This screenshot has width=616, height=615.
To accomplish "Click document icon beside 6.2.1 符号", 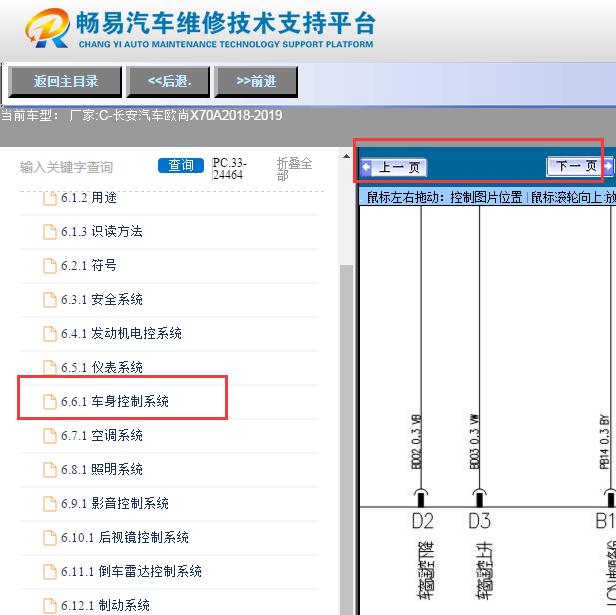I will [x=50, y=265].
